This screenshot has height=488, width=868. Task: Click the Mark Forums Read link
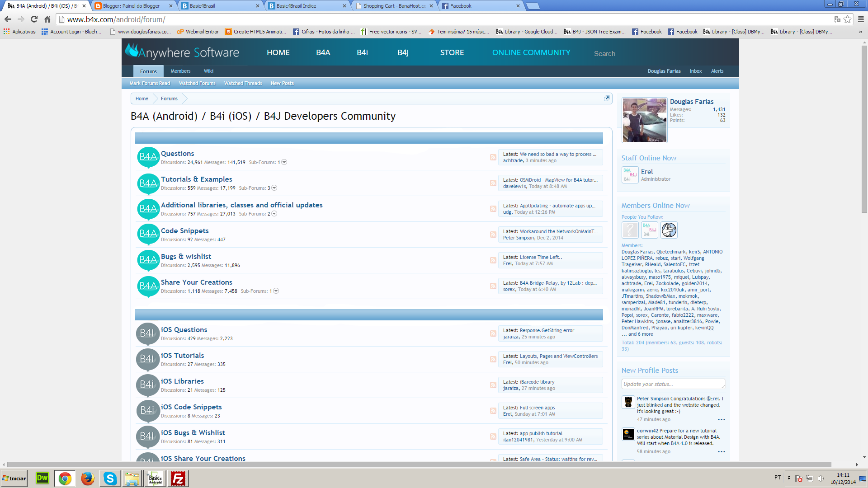tap(150, 83)
